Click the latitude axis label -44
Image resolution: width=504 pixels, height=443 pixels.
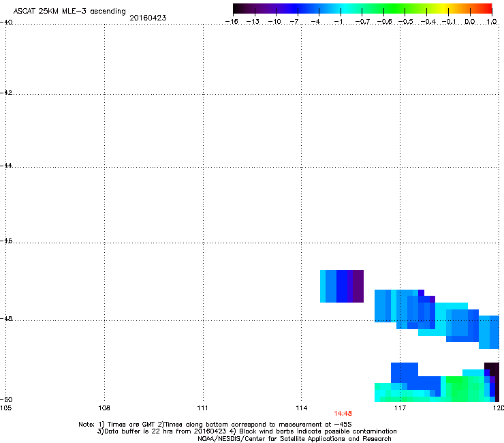tap(6, 166)
